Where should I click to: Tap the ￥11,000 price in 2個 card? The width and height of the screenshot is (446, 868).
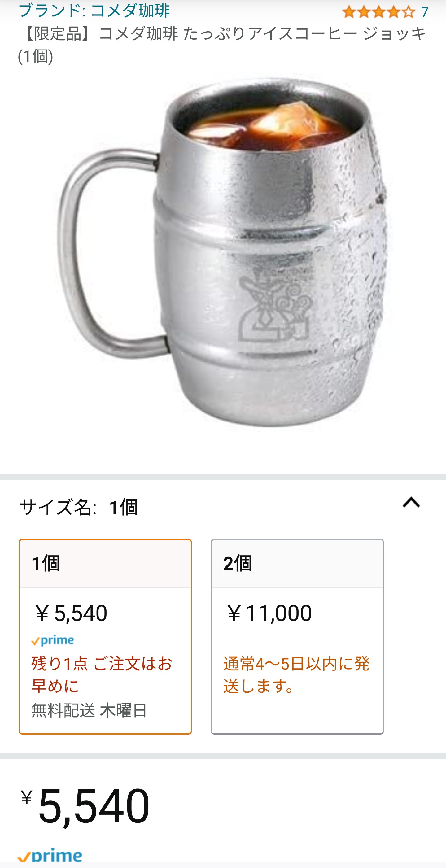268,613
